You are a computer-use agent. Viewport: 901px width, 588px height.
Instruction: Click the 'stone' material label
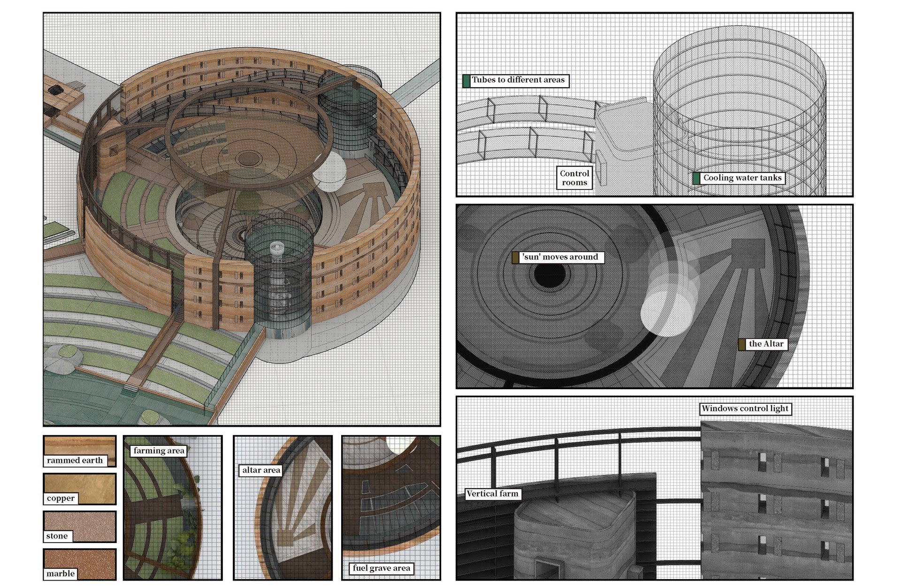(57, 536)
